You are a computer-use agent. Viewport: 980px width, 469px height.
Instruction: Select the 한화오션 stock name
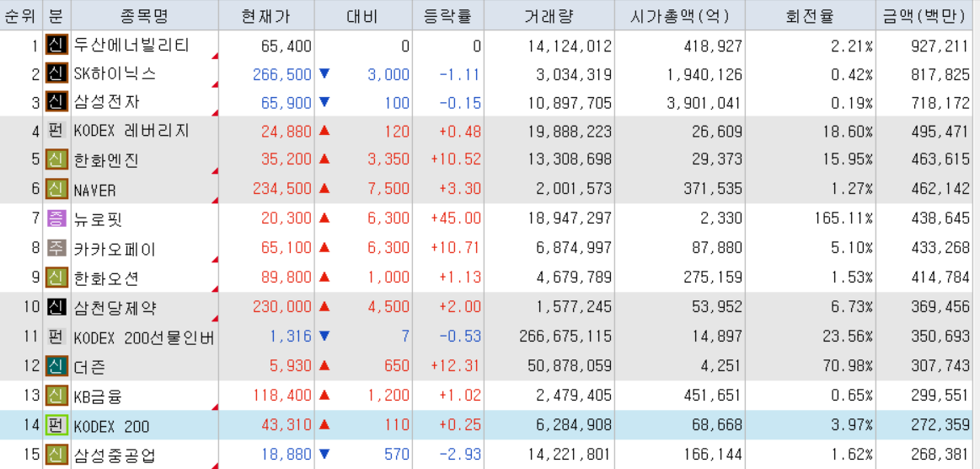pyautogui.click(x=105, y=277)
